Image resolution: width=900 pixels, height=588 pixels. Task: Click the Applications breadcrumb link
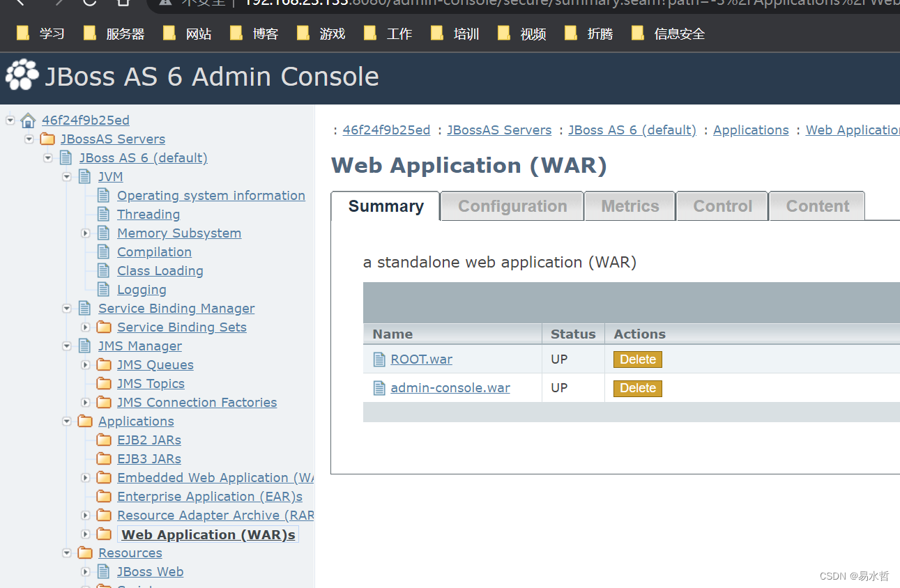click(751, 130)
